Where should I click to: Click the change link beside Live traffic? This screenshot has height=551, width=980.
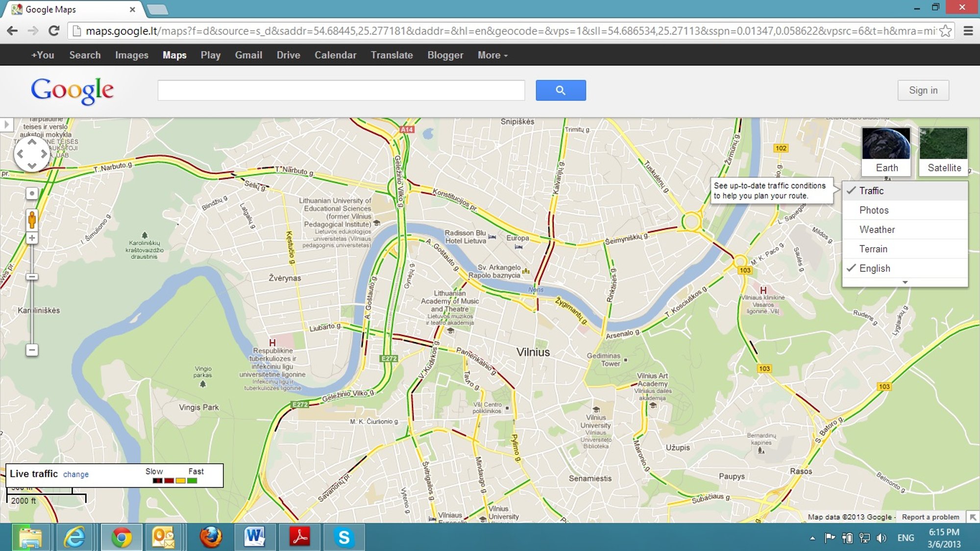pyautogui.click(x=76, y=474)
